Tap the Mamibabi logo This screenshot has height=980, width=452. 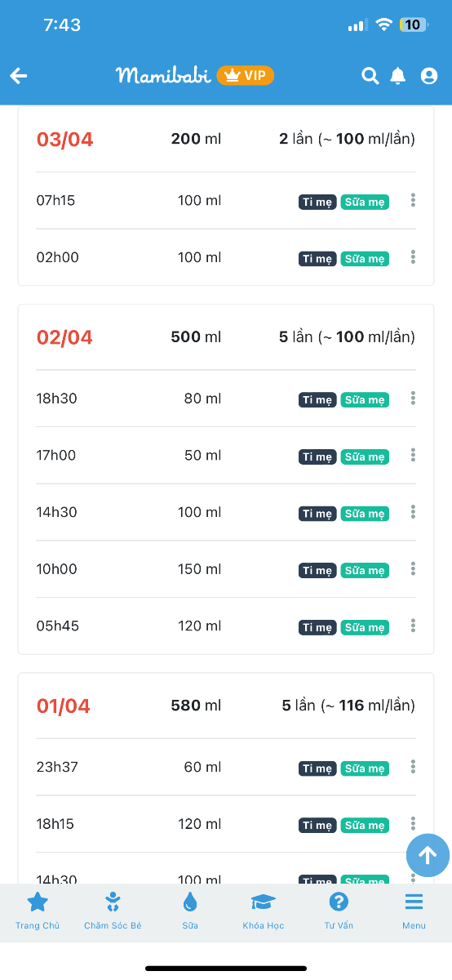tap(163, 75)
